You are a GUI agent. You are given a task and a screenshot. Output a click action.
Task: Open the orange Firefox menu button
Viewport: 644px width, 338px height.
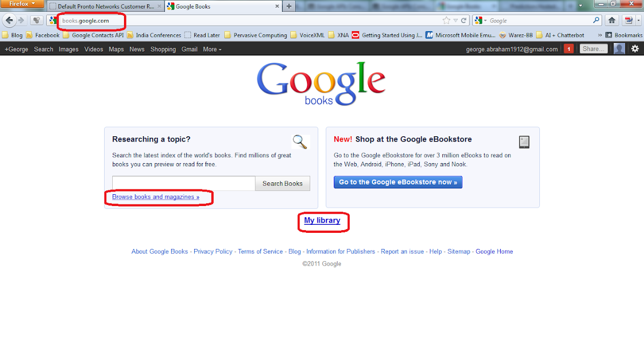pyautogui.click(x=22, y=4)
